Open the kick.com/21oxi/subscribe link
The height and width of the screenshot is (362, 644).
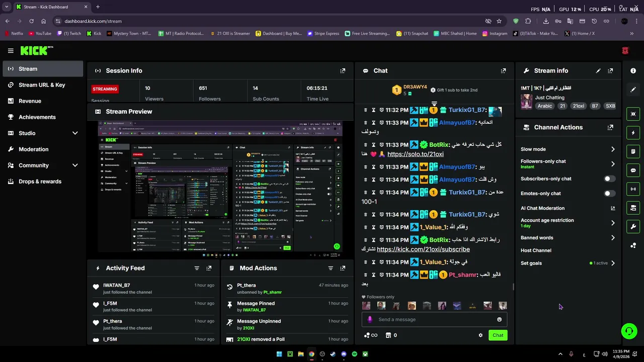click(x=423, y=249)
